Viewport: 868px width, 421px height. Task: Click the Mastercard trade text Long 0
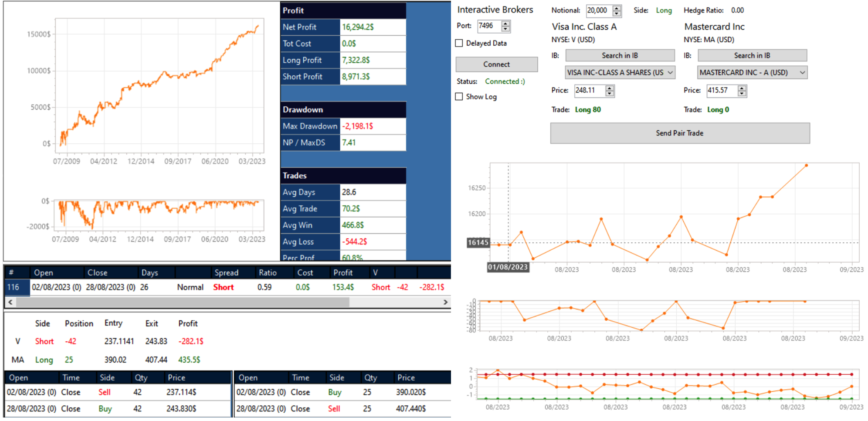(718, 110)
